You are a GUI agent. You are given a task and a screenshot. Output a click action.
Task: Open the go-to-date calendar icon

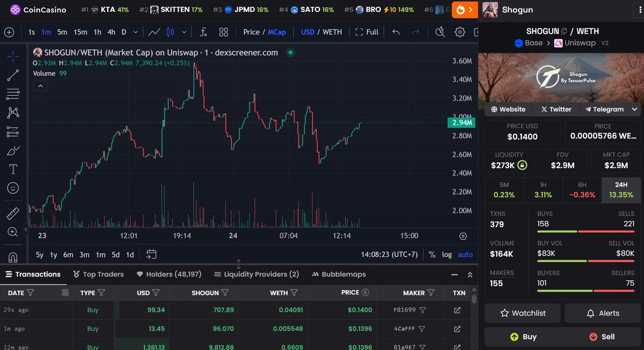pos(151,254)
